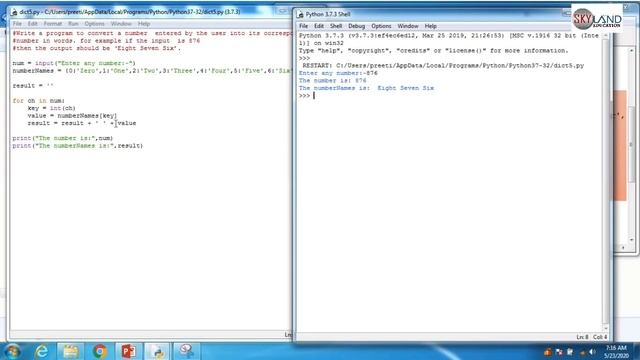The image size is (640, 360).
Task: Click the Windows Start button
Action: click(13, 351)
